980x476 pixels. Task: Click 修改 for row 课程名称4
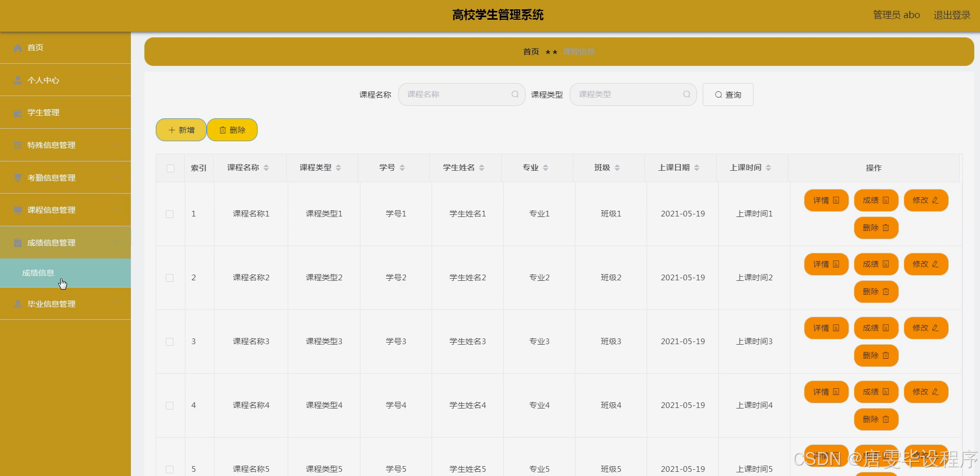pos(926,392)
